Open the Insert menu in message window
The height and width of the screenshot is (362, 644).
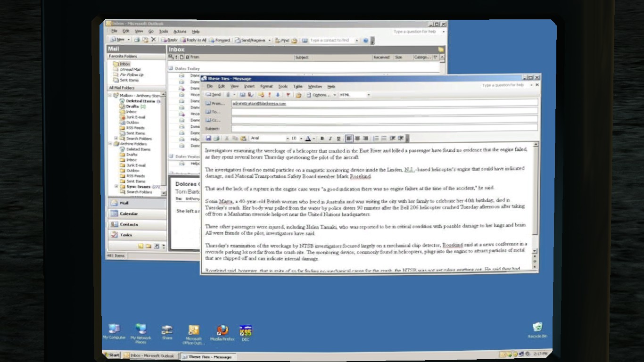click(x=249, y=87)
